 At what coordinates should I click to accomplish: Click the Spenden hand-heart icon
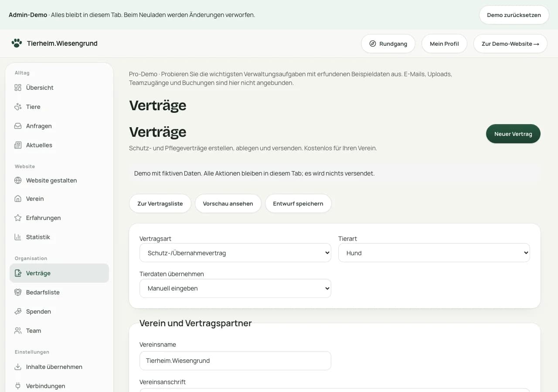pyautogui.click(x=18, y=311)
